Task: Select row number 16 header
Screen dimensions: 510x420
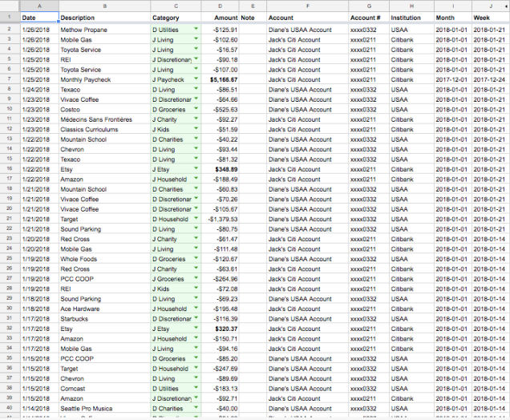Action: coord(10,168)
